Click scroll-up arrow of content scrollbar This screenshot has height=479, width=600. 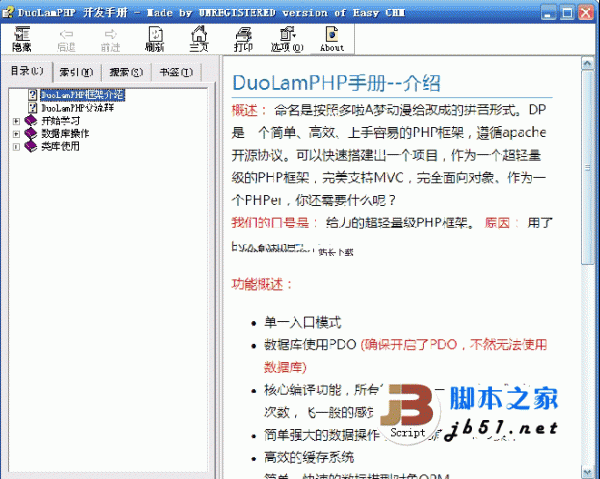(x=587, y=63)
